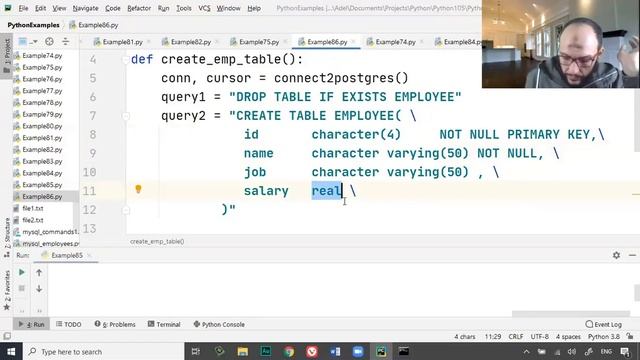This screenshot has height=360, width=640.
Task: Click 4 spaces indent setting
Action: [x=568, y=337]
